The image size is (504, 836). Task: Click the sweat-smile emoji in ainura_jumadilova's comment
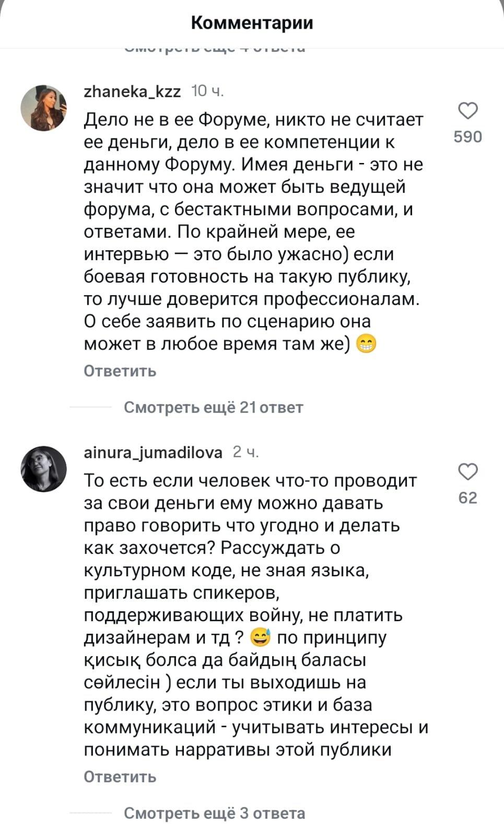coord(261,637)
